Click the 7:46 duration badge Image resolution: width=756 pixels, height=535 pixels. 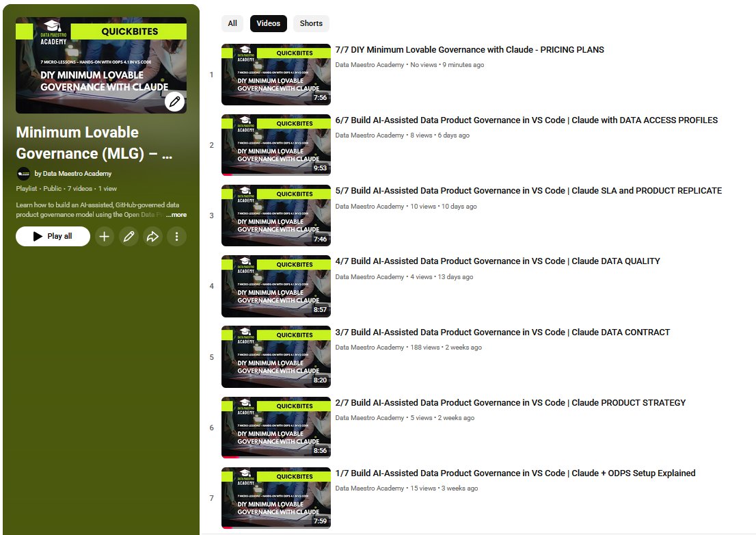point(320,239)
